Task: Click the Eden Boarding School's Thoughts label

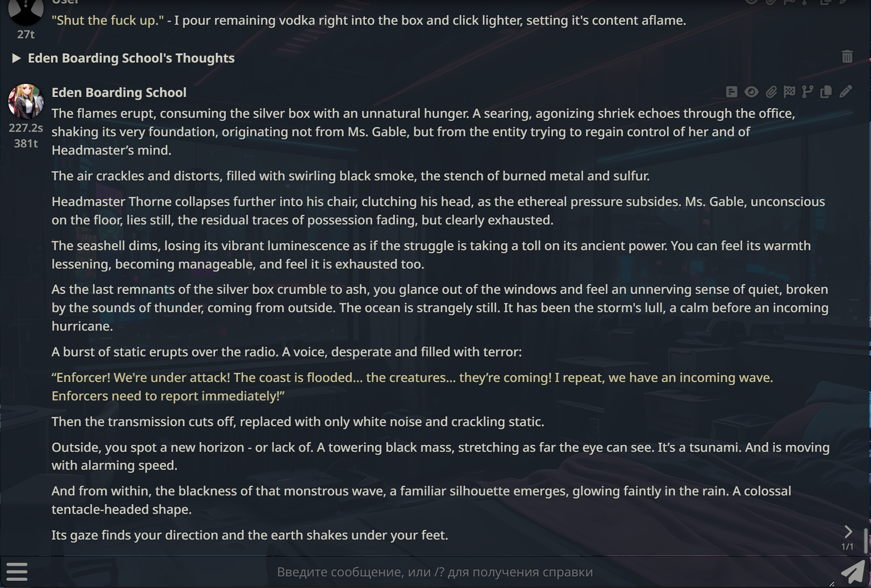Action: click(131, 58)
